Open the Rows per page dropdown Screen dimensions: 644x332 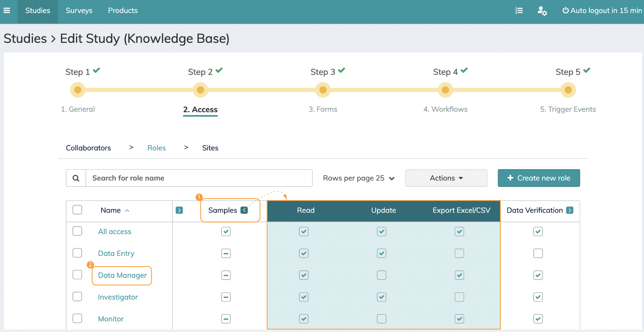(359, 178)
